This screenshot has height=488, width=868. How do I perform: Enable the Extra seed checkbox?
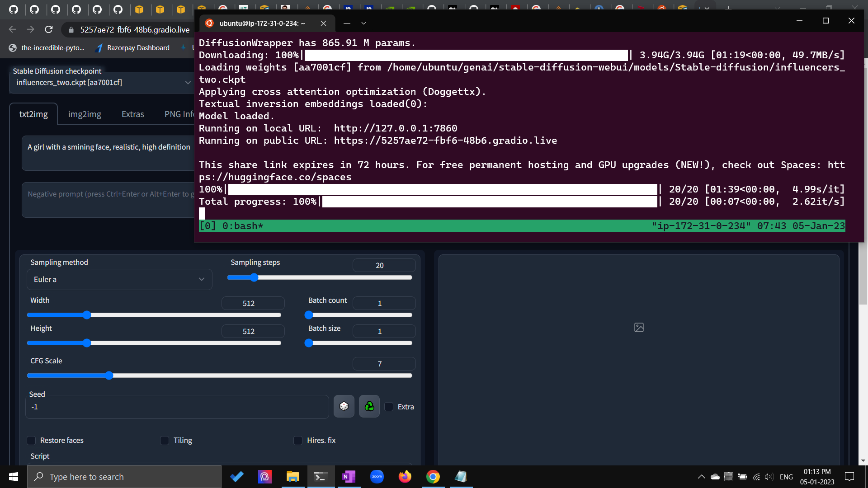pos(389,407)
